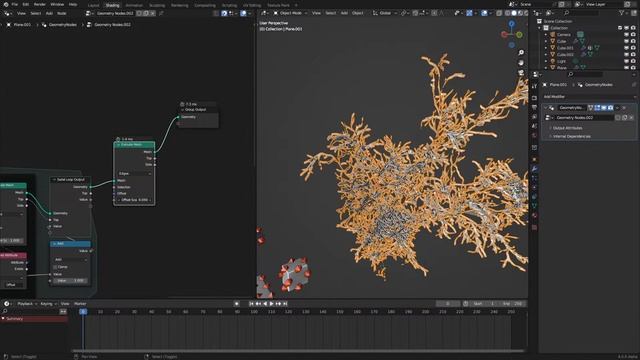Open the Window menu
The image size is (640, 360).
point(57,4)
